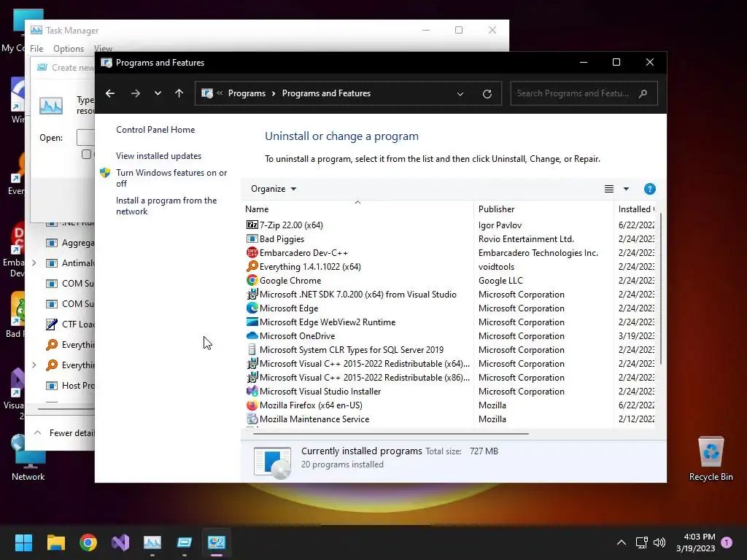Click the Windows Start button

pos(23,542)
